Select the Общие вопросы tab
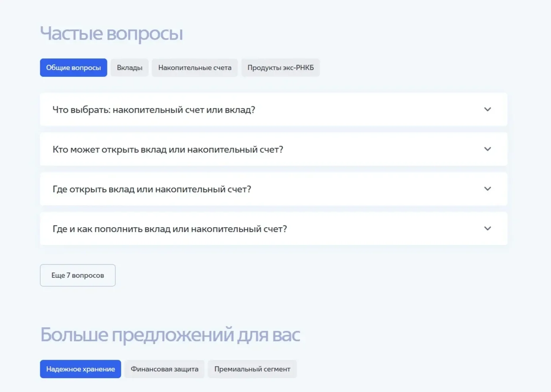The width and height of the screenshot is (551, 392). point(74,68)
